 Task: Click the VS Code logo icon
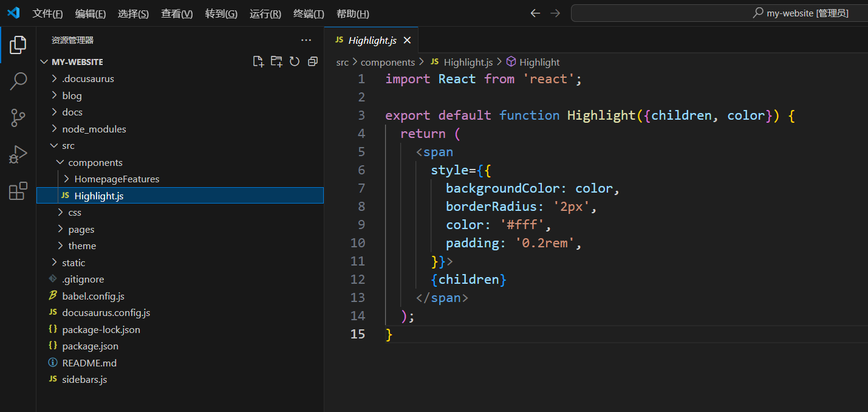coord(13,13)
